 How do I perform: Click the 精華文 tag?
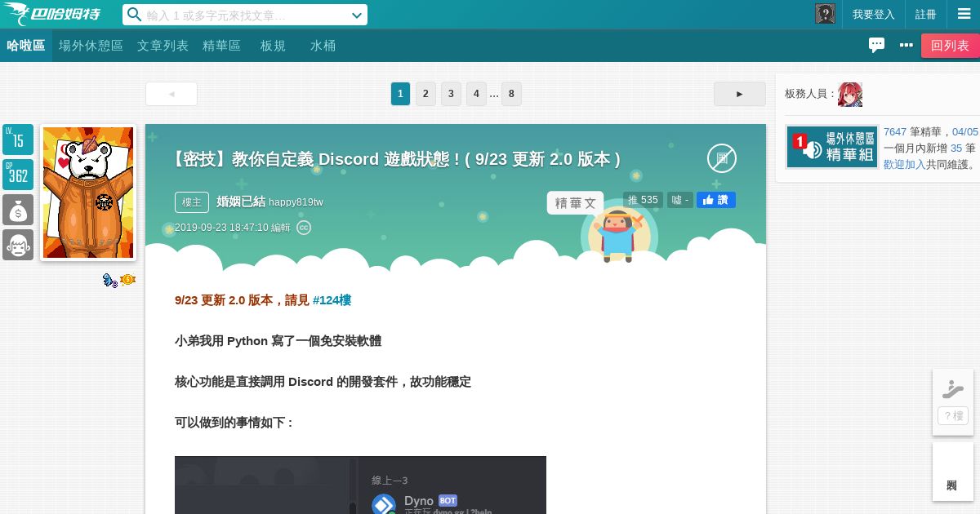(x=576, y=203)
